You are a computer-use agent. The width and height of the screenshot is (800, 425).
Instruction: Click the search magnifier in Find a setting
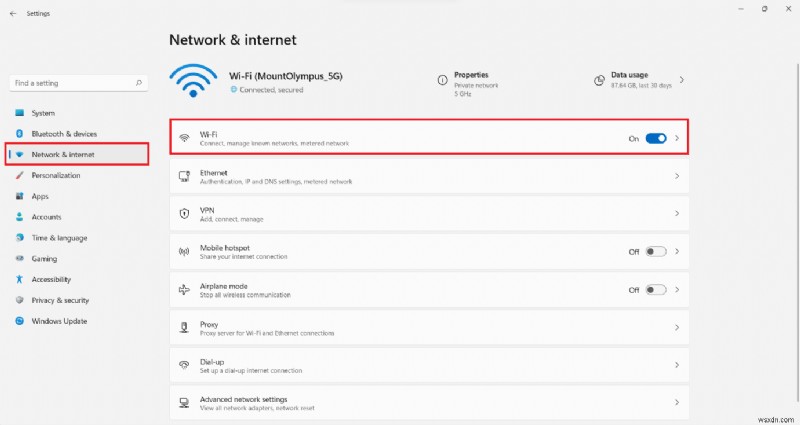point(139,83)
